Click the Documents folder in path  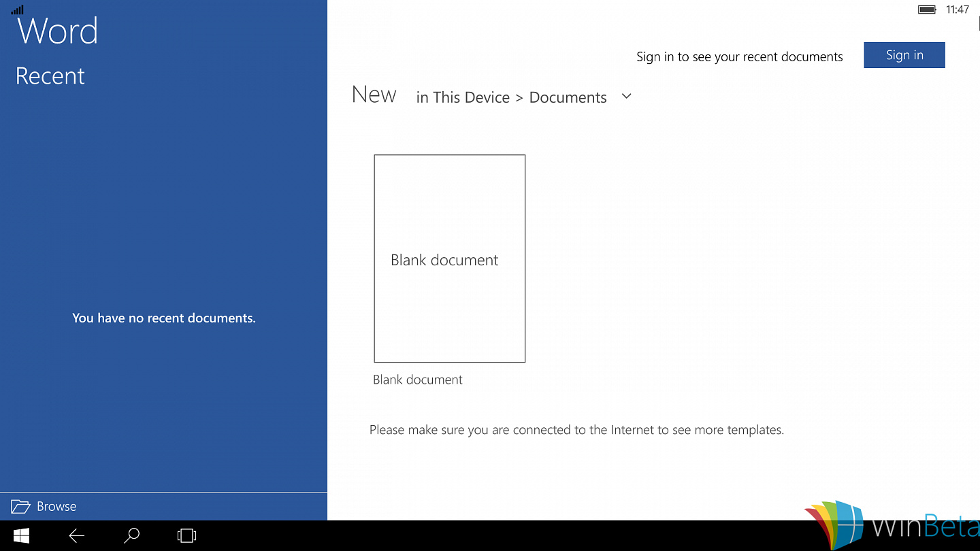(x=568, y=97)
